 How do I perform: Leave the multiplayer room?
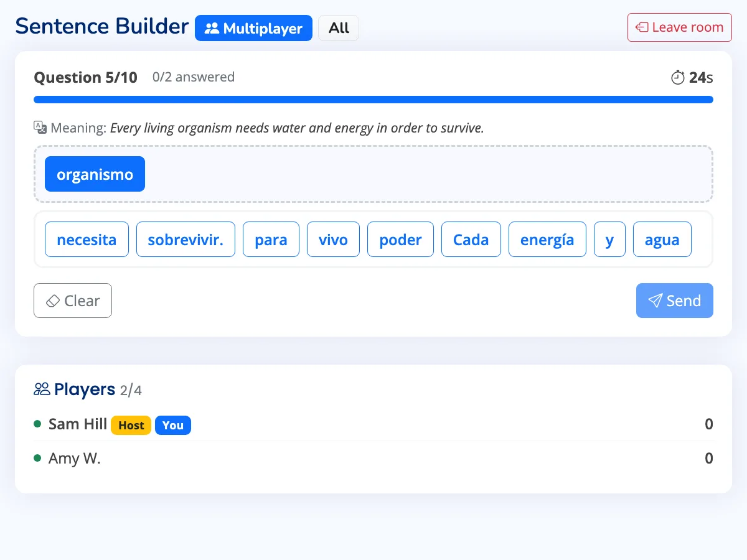click(x=680, y=27)
